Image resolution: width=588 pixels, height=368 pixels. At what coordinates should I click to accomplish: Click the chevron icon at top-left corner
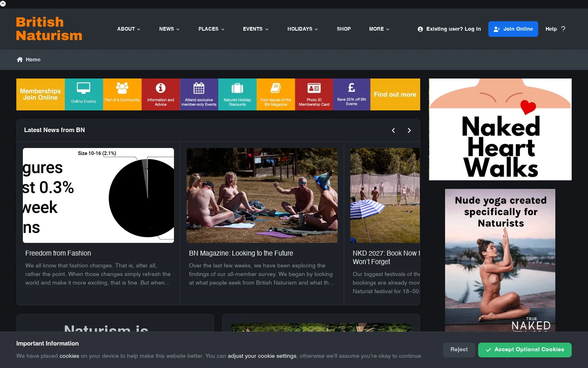pyautogui.click(x=3, y=3)
